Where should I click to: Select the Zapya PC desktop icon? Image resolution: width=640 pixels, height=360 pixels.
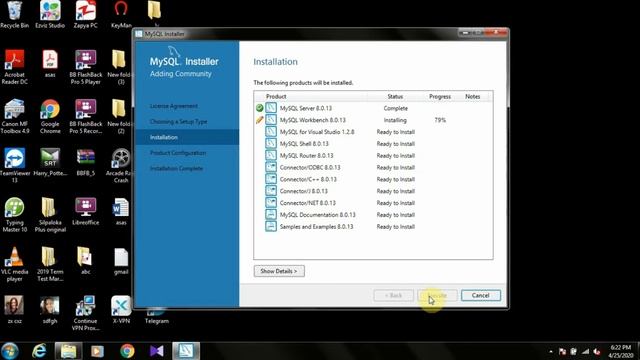click(x=86, y=15)
